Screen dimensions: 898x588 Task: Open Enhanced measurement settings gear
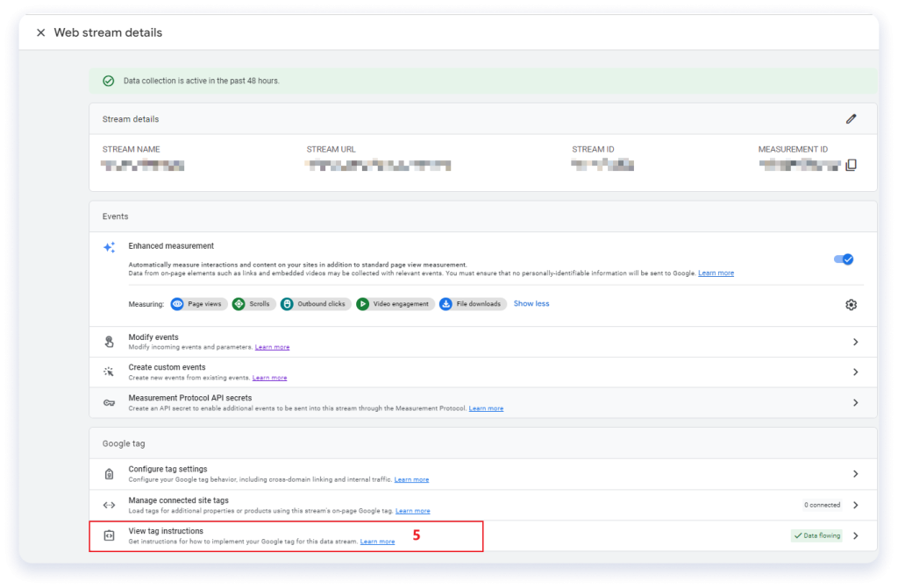(x=851, y=304)
